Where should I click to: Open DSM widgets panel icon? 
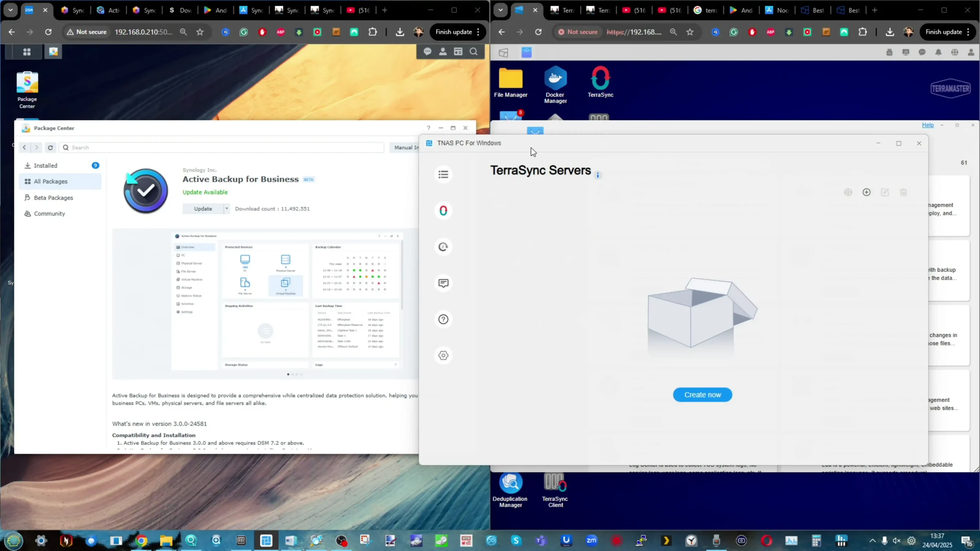click(x=458, y=52)
